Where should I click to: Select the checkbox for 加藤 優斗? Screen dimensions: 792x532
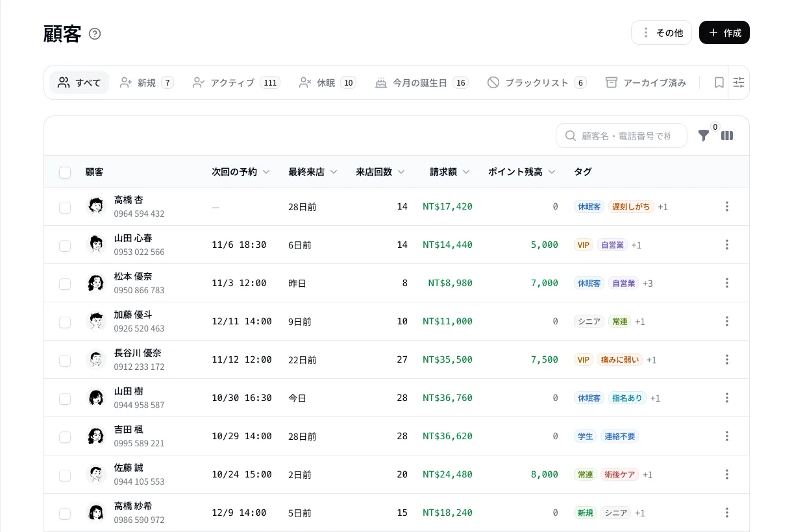click(65, 322)
